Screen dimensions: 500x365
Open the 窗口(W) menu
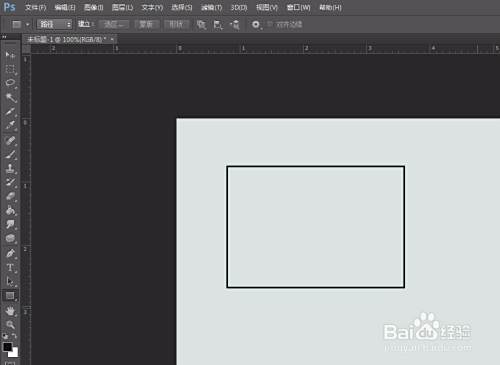pos(298,7)
